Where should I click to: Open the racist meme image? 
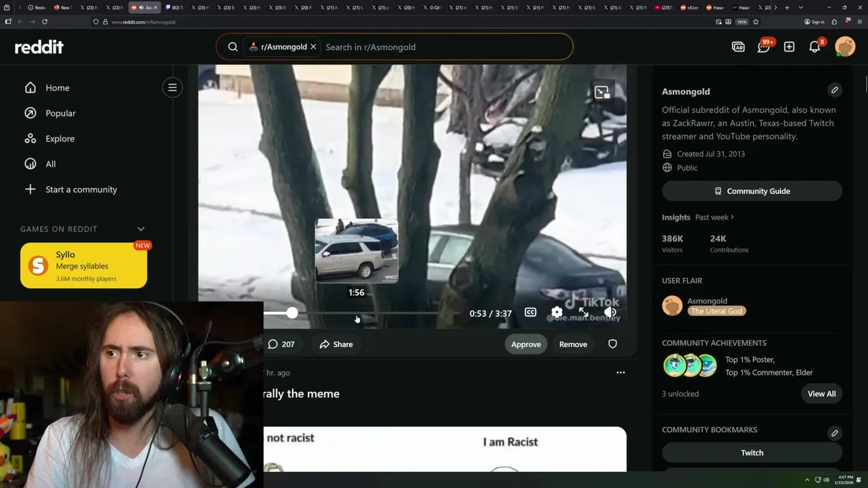[x=445, y=449]
